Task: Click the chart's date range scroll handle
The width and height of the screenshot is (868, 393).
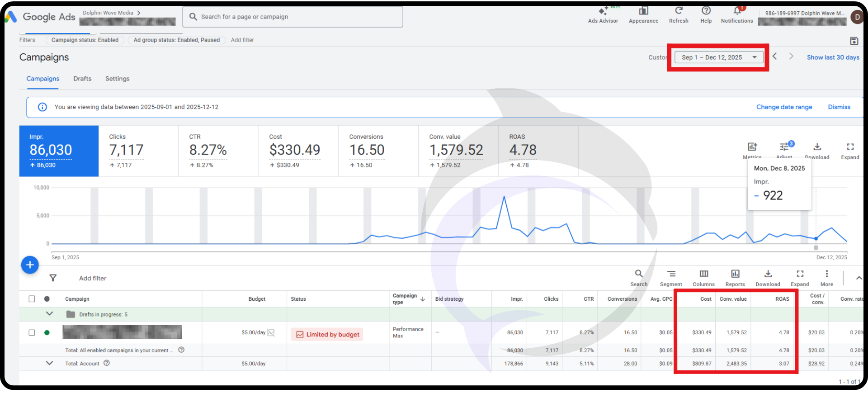Action: coord(816,248)
